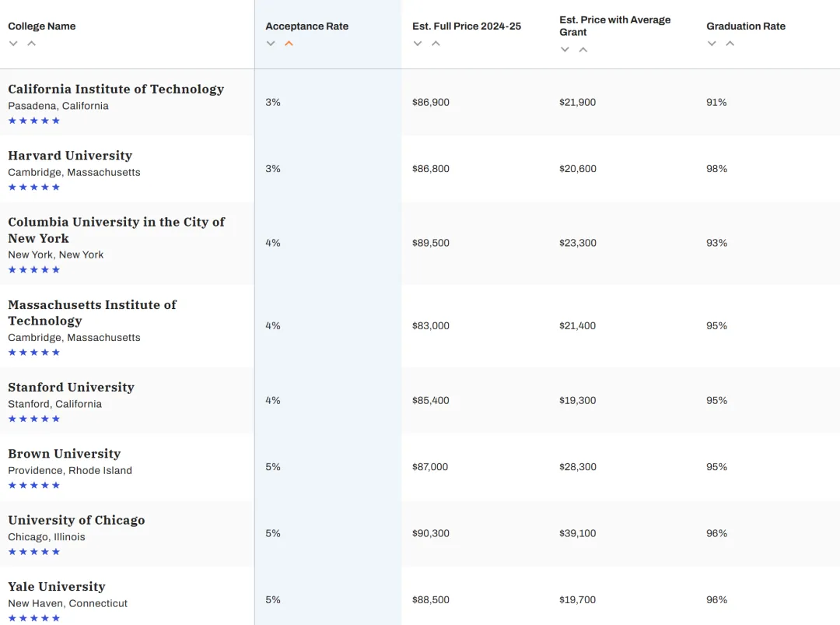Image resolution: width=840 pixels, height=625 pixels.
Task: Click orange ascending arrow under Acceptance Rate
Action: pos(289,44)
